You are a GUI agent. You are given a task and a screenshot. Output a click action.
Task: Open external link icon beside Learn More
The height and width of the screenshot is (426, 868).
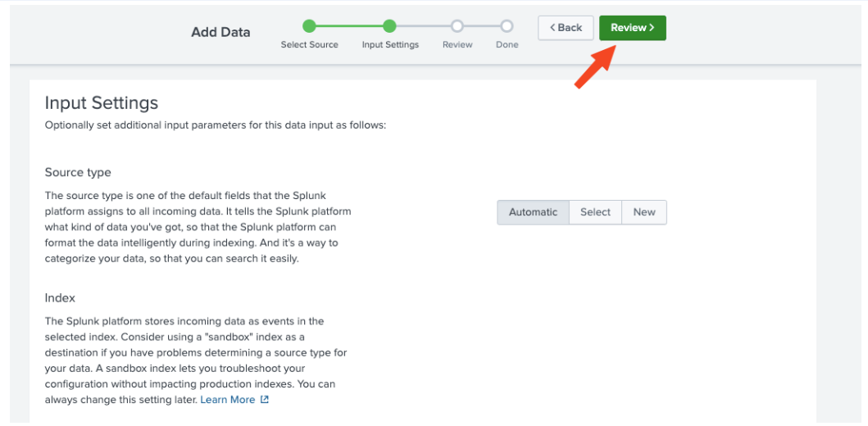pyautogui.click(x=264, y=400)
